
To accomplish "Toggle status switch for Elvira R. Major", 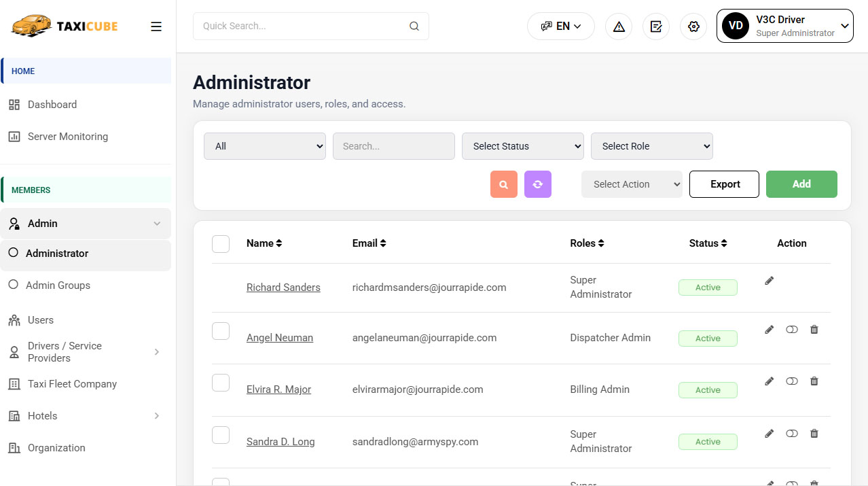I will pos(792,381).
